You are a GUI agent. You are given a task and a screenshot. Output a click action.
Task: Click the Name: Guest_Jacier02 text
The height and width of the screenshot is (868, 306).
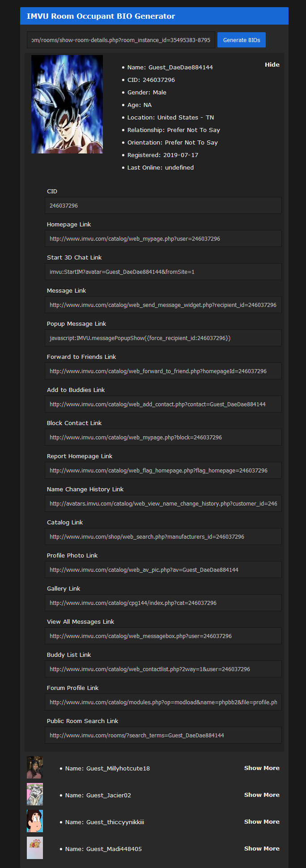98,795
